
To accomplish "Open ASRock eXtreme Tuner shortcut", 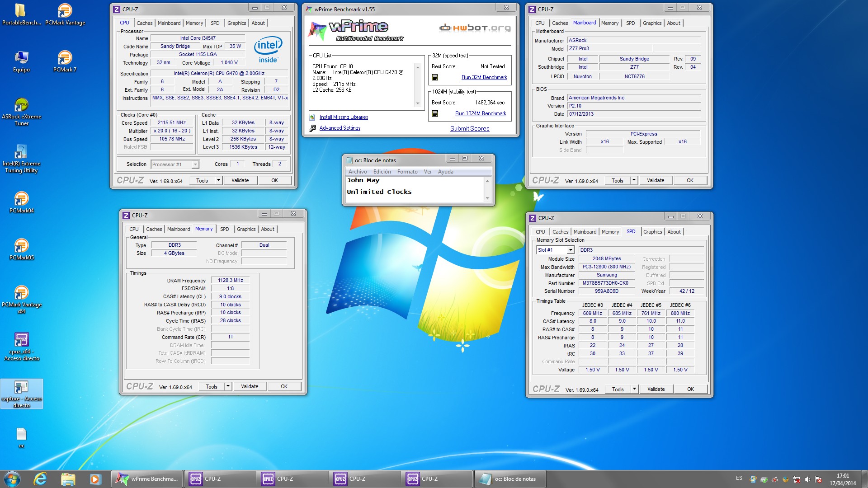I will point(21,112).
